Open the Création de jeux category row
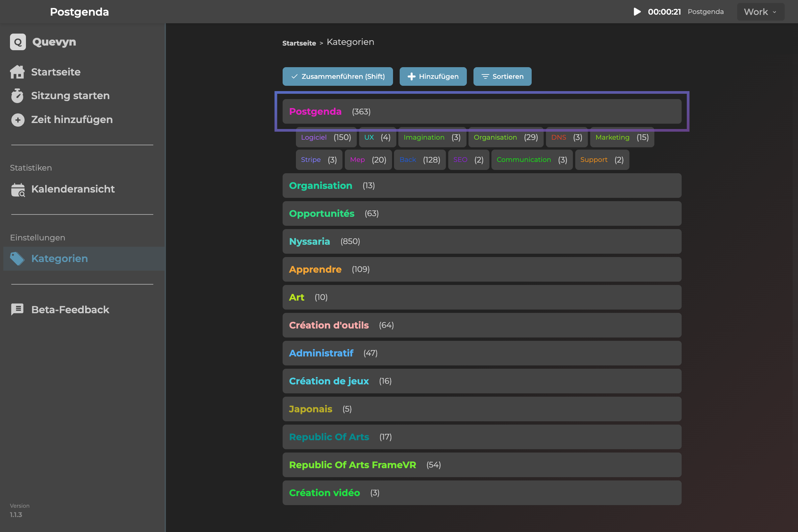Viewport: 798px width, 532px height. 482,381
